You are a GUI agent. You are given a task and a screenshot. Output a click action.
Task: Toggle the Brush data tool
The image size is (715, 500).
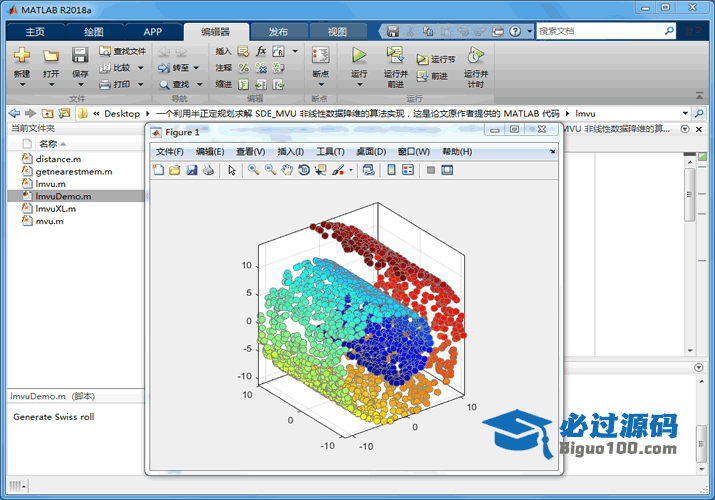[338, 170]
